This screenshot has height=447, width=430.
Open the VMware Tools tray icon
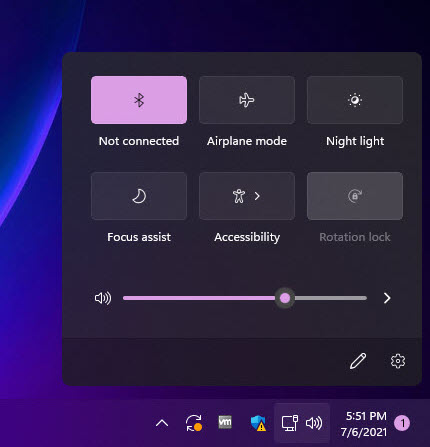(x=225, y=422)
